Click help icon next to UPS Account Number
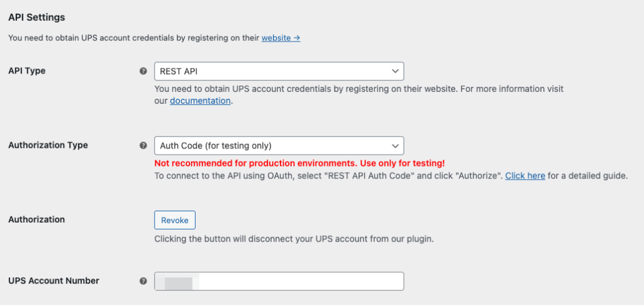The image size is (644, 305). (143, 281)
